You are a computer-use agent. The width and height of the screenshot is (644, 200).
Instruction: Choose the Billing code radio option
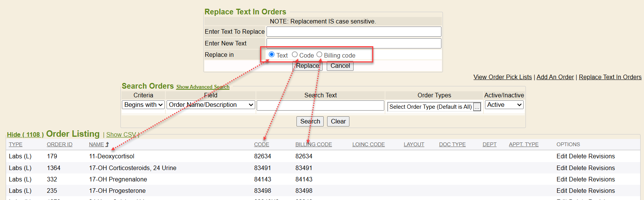[x=319, y=55]
